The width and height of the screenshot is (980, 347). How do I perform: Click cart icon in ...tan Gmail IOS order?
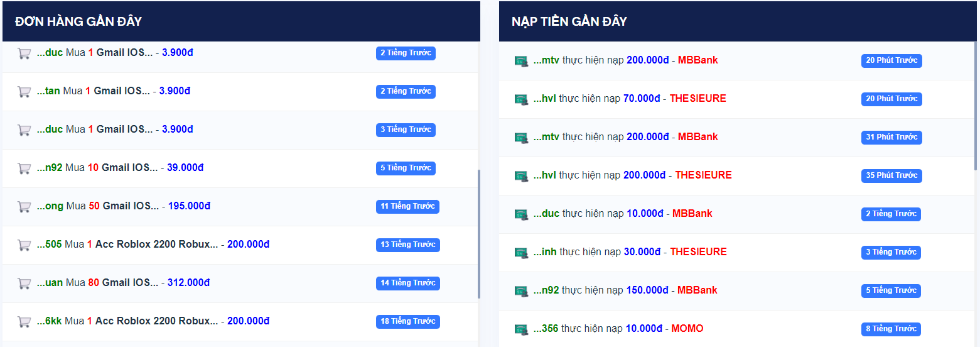(24, 92)
